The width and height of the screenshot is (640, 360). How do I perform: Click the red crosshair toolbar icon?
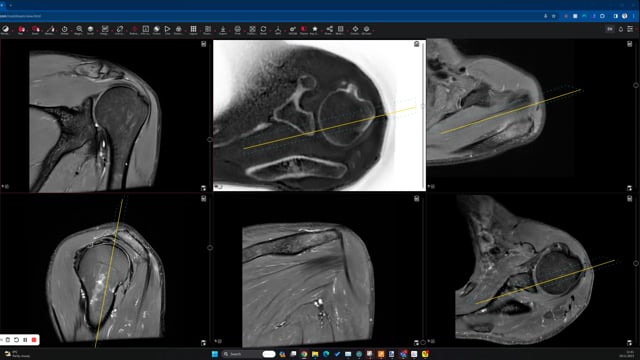coord(134,29)
